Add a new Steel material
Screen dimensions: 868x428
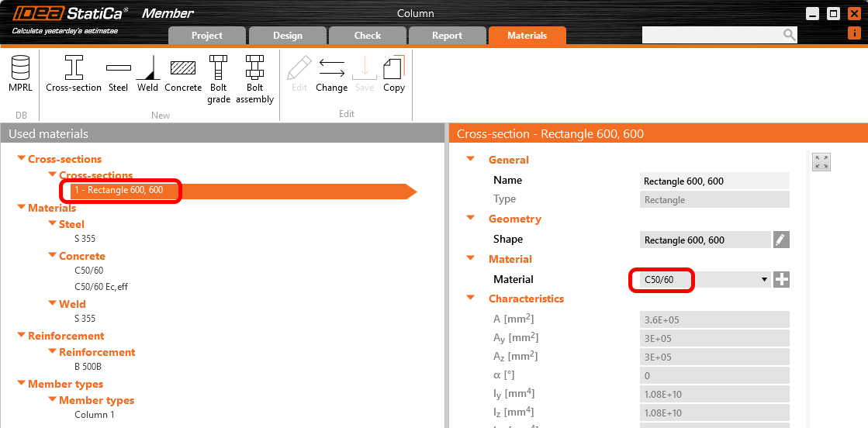118,74
